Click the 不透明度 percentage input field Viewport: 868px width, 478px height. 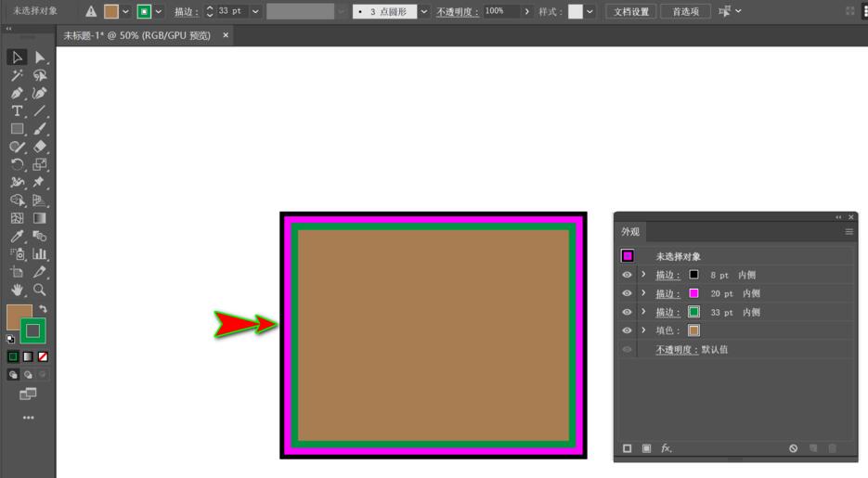500,11
